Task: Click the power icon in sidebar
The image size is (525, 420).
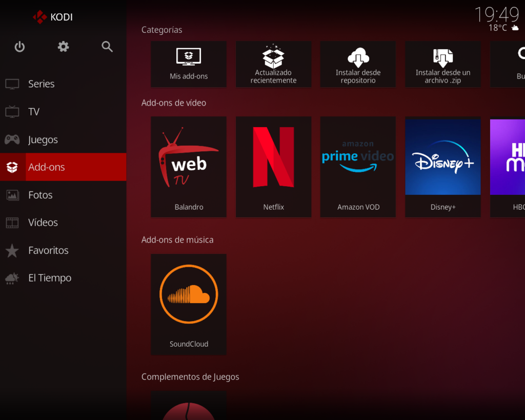Action: pyautogui.click(x=19, y=47)
